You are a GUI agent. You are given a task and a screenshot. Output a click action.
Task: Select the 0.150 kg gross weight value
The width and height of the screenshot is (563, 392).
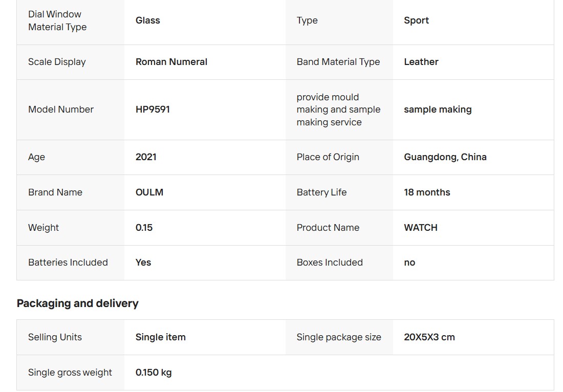pos(154,373)
